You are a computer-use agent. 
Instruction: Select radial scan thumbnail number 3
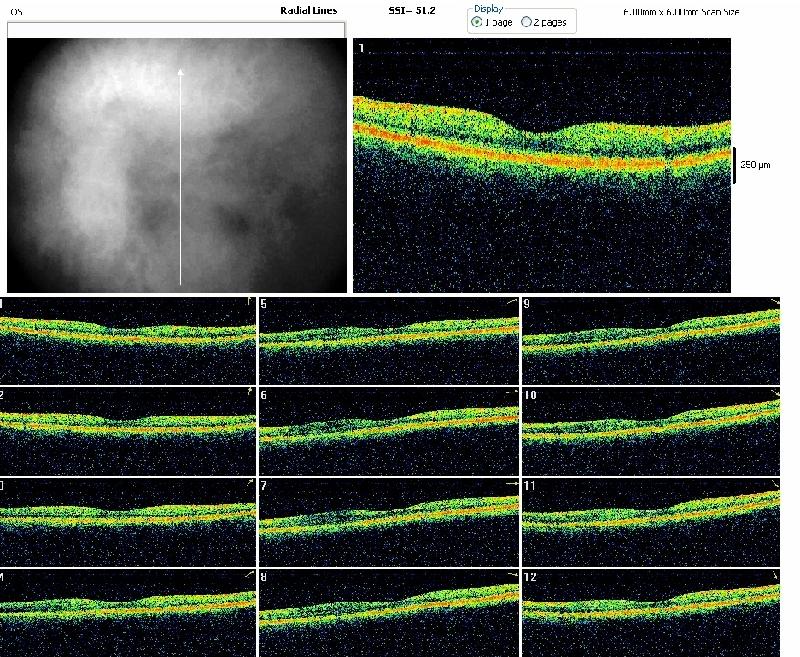[x=128, y=521]
